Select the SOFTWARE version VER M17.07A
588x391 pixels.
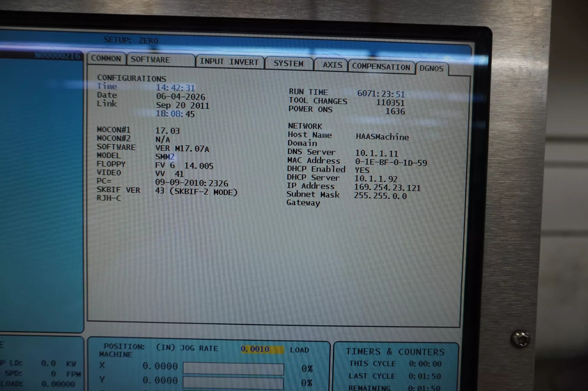182,149
